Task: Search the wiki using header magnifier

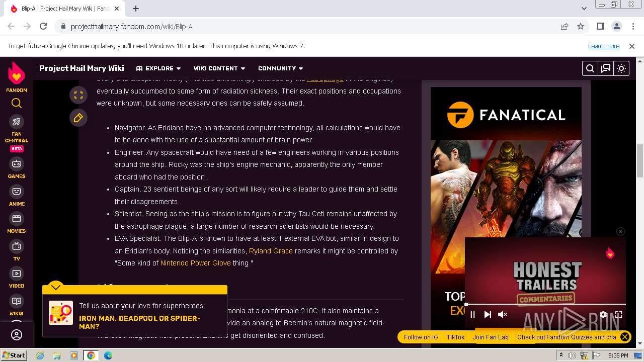Action: coord(590,68)
